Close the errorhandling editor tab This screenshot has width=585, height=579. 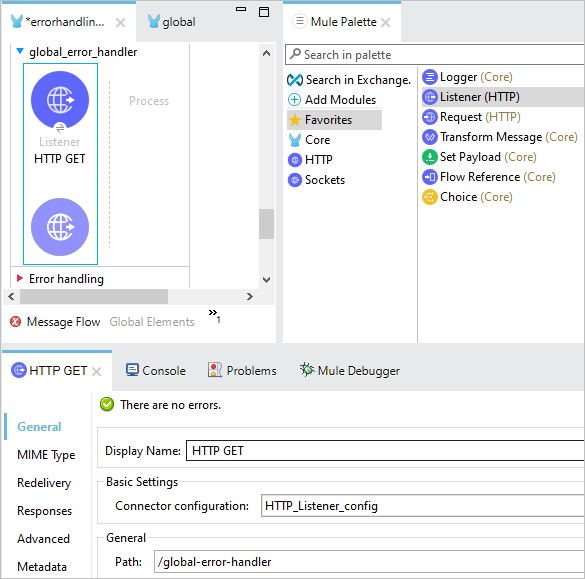click(x=120, y=23)
